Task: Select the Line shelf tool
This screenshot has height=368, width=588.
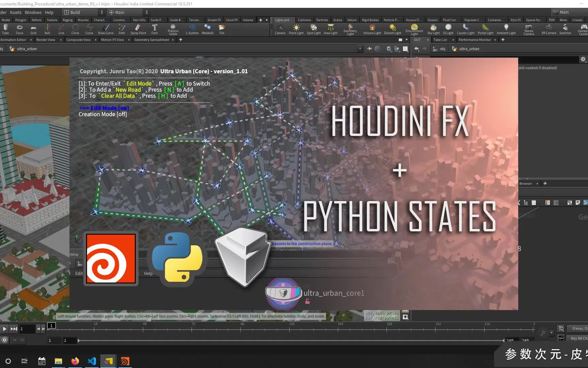Action: (x=61, y=29)
